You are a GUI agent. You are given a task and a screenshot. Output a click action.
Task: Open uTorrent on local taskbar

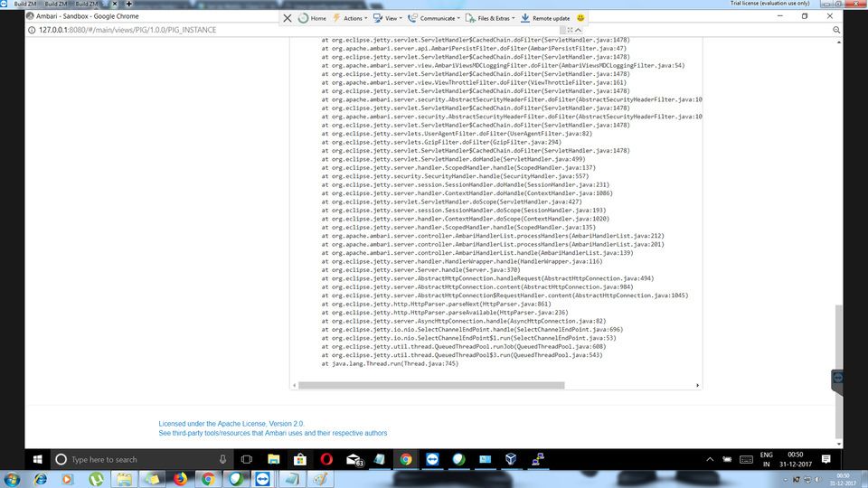click(97, 479)
